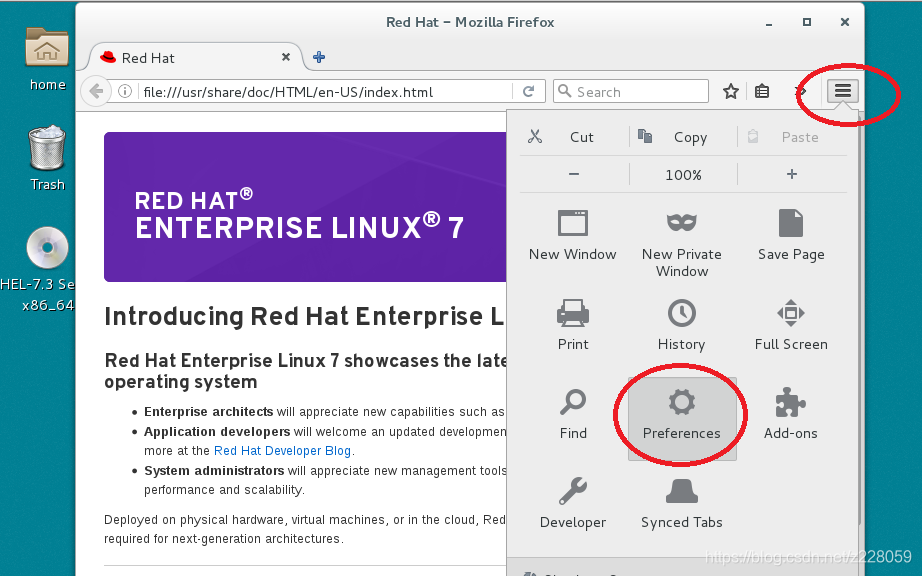Viewport: 922px width, 576px height.
Task: Switch to Full Screen mode
Action: point(791,324)
